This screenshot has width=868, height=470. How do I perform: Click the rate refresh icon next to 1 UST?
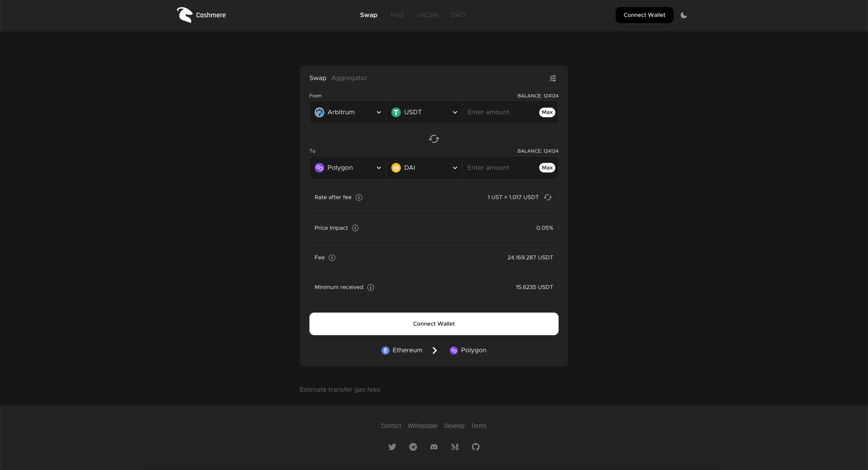[548, 197]
